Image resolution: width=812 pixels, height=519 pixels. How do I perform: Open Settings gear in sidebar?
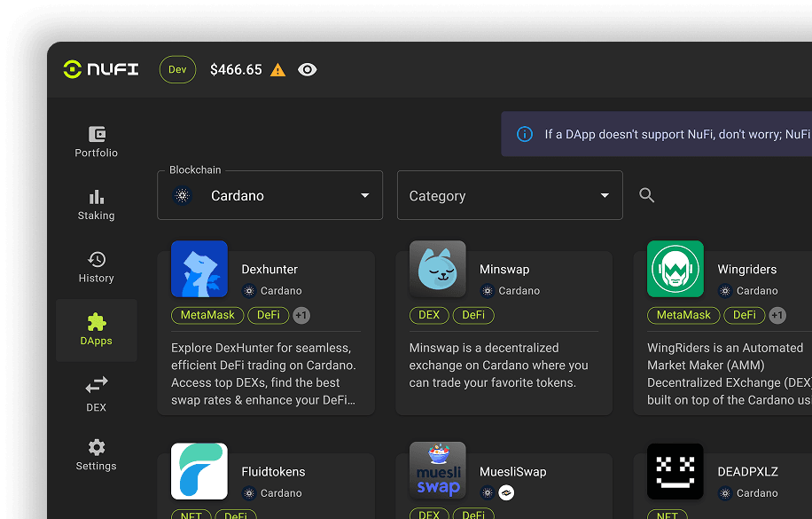coord(96,455)
